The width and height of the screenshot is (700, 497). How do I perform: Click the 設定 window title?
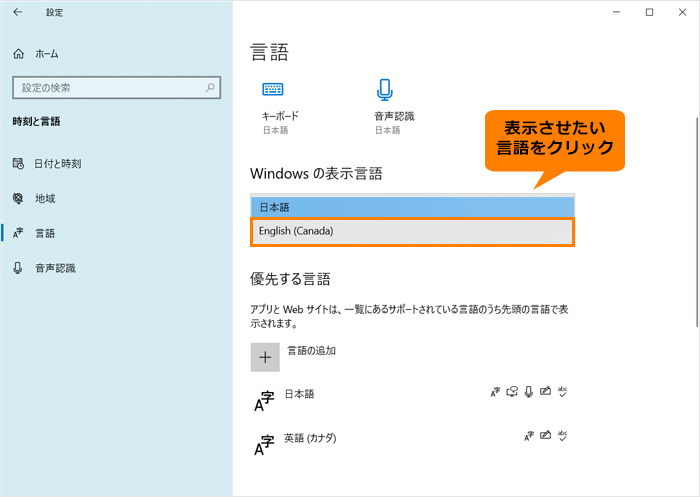click(54, 13)
